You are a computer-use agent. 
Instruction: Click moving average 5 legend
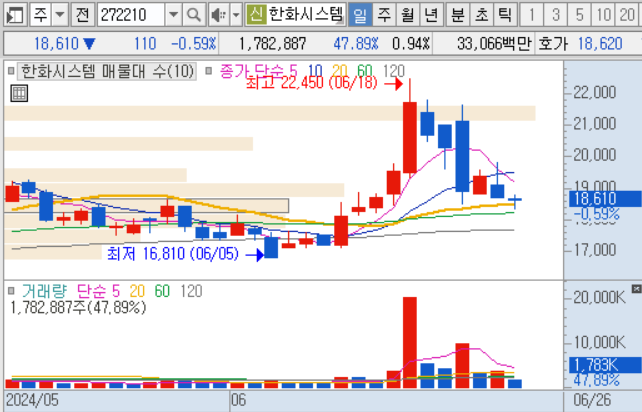[293, 71]
